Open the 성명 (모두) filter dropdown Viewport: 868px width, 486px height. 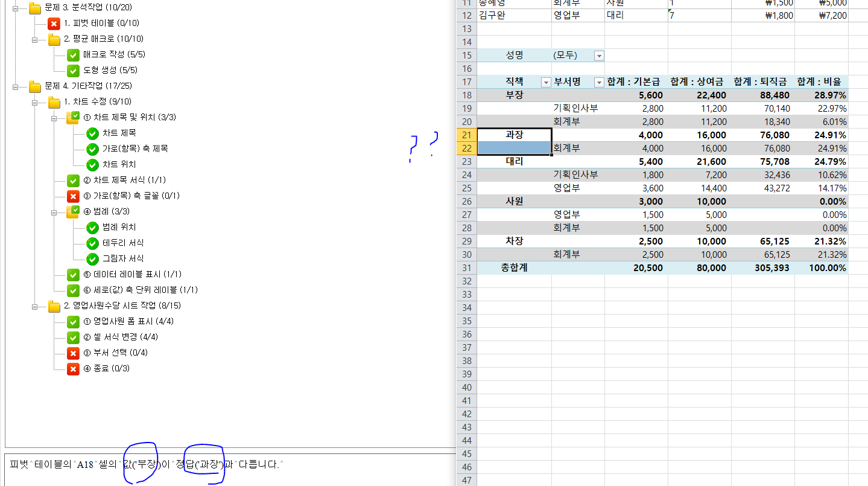coord(598,56)
